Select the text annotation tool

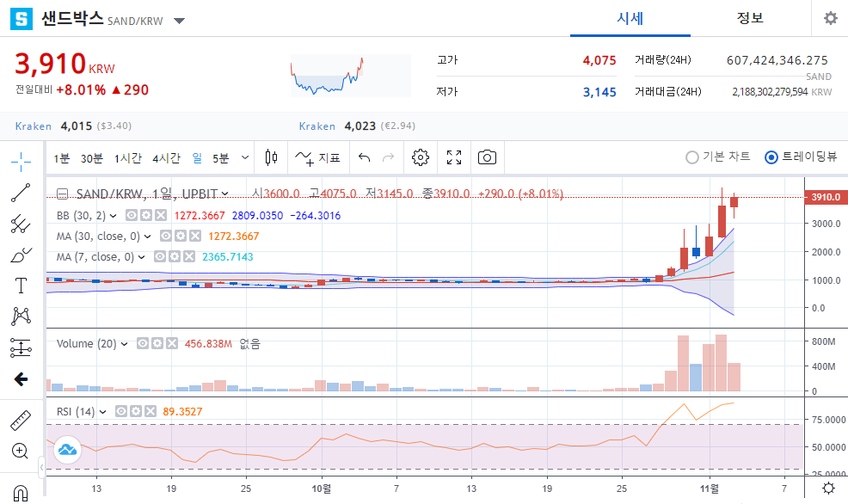(x=21, y=286)
